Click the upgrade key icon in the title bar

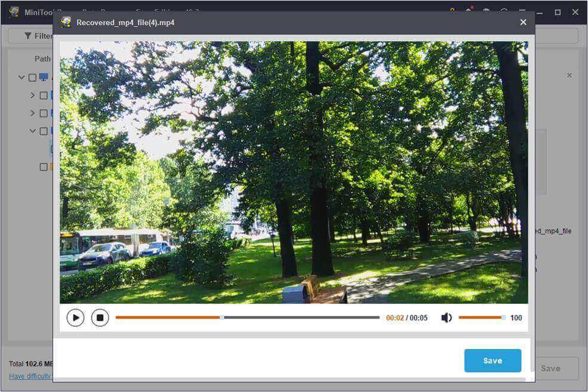(452, 9)
